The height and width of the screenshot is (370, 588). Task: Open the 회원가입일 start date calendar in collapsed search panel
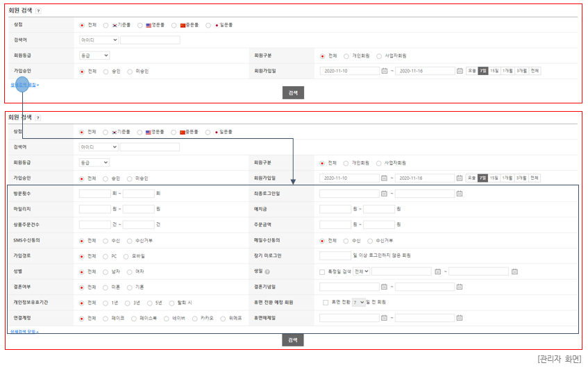click(385, 71)
